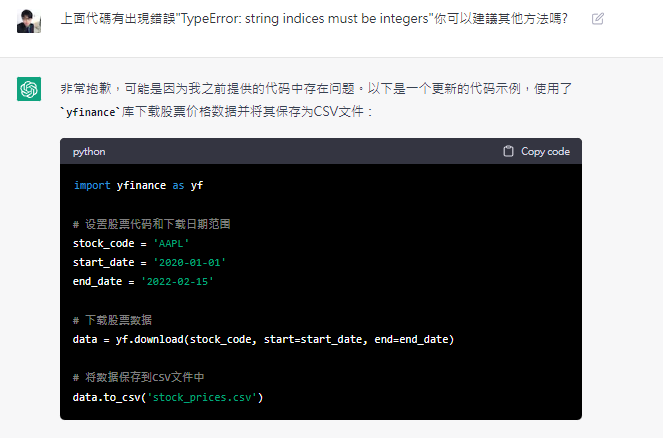663x438 pixels.
Task: Click the Copy code button
Action: pyautogui.click(x=537, y=151)
